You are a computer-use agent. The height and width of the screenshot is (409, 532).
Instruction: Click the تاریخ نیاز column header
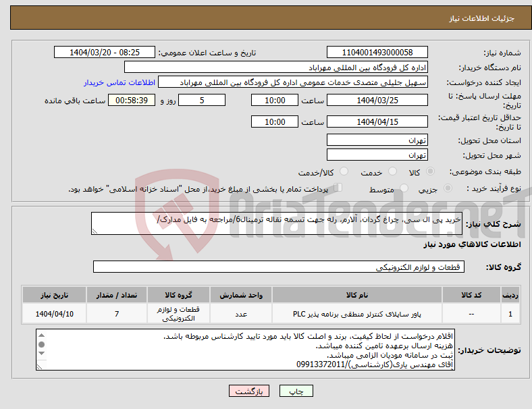click(x=54, y=295)
